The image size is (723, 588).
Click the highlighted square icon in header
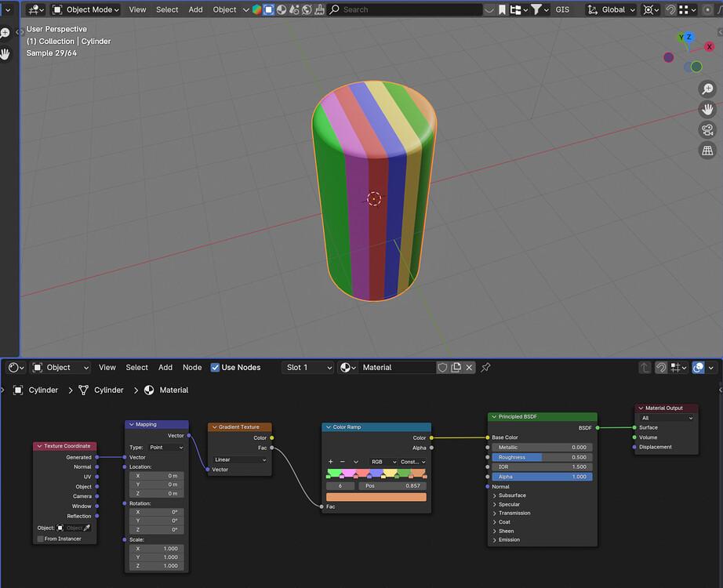click(268, 9)
